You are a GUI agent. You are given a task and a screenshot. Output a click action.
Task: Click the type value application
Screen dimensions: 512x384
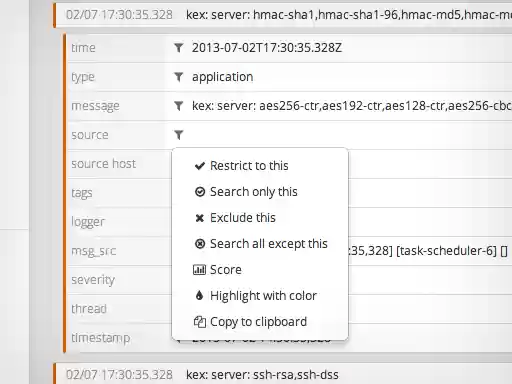click(x=222, y=77)
